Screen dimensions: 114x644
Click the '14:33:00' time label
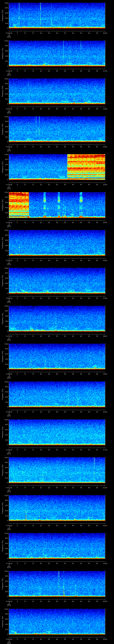point(9,184)
